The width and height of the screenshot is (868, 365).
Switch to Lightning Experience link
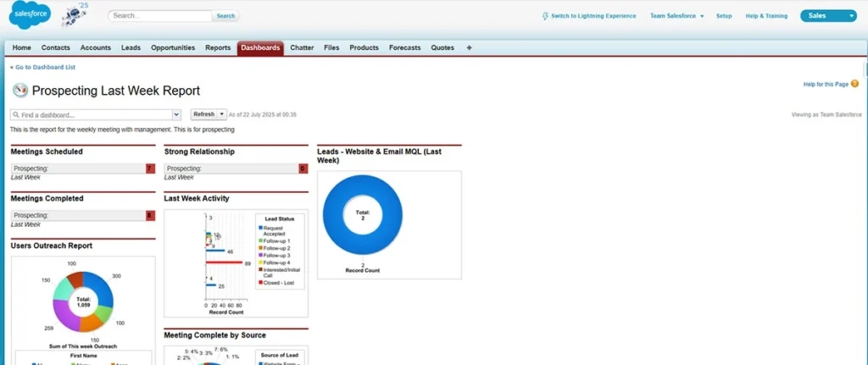point(593,16)
